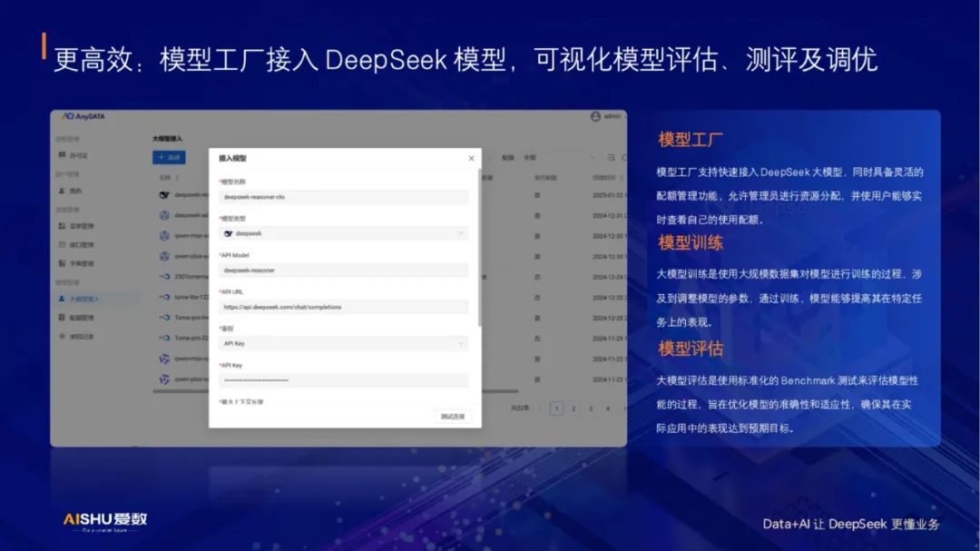Open the admin user avatar menu
The height and width of the screenshot is (551, 980).
595,116
